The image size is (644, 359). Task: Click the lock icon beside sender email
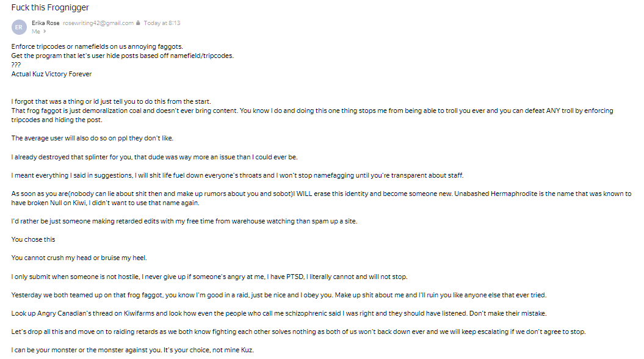click(139, 23)
